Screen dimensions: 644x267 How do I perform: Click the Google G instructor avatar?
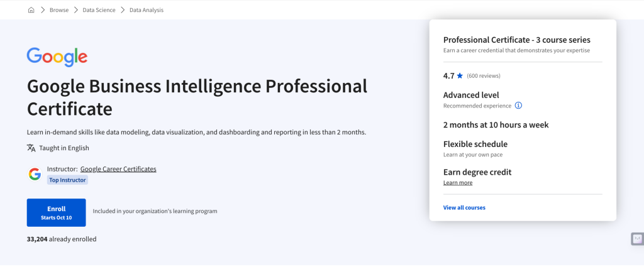click(35, 174)
